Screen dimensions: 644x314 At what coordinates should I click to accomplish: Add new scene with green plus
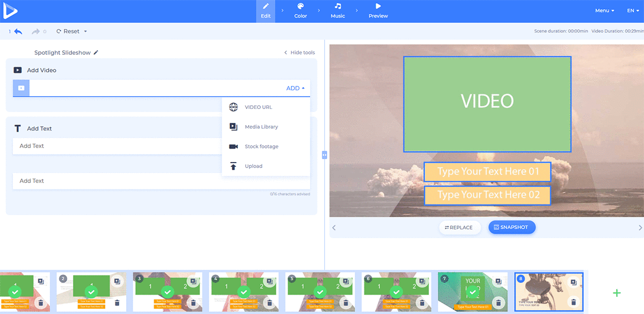tap(617, 293)
